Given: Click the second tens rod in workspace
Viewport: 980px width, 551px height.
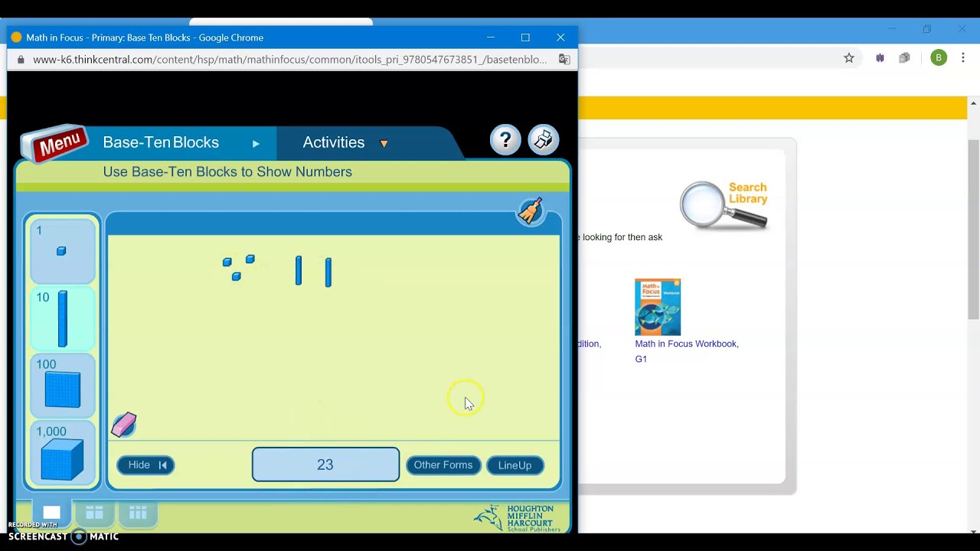Looking at the screenshot, I should [328, 272].
